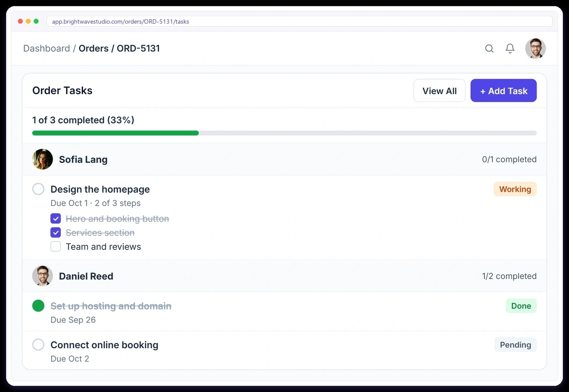Go to Orders breadcrumb link
This screenshot has height=392, width=569.
93,49
